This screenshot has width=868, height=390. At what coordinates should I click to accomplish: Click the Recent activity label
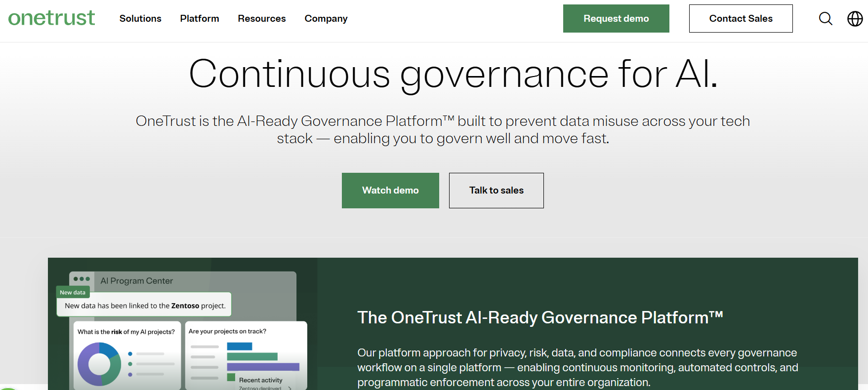261,380
